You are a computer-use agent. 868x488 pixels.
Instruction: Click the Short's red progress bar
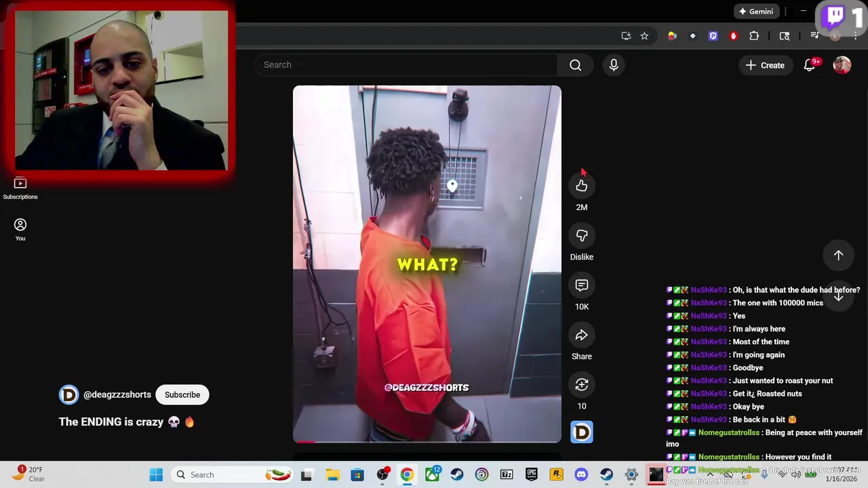(427, 441)
